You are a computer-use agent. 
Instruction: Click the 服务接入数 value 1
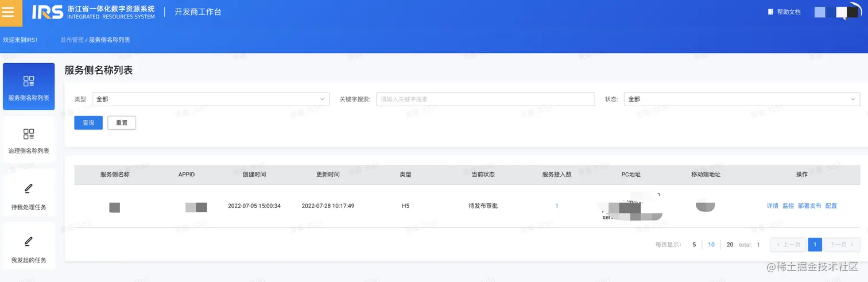[x=557, y=206]
